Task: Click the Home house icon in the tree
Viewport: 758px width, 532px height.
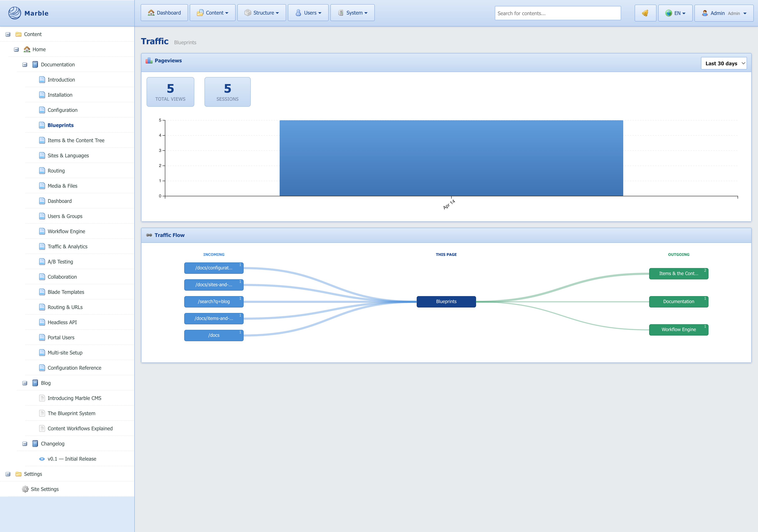Action: click(x=27, y=49)
